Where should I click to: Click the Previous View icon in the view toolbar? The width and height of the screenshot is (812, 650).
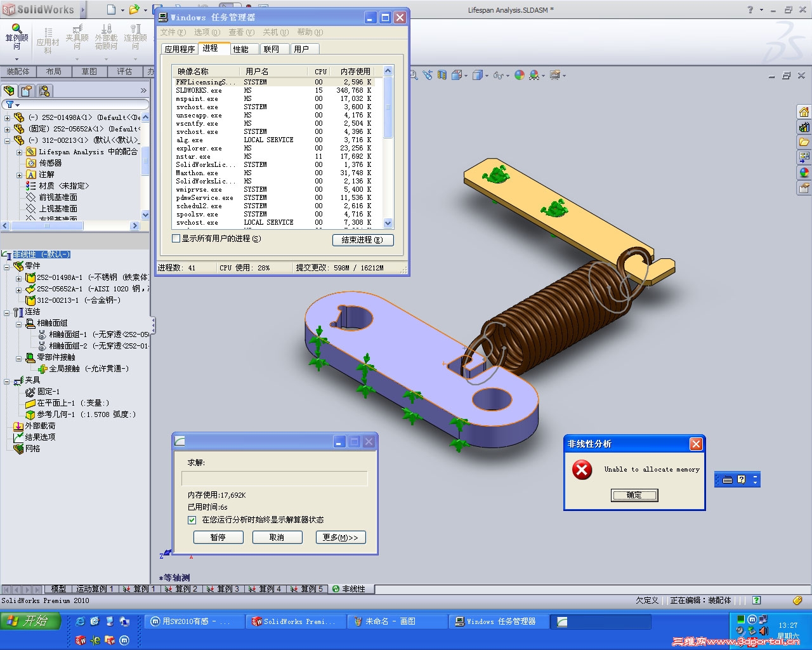tap(428, 75)
